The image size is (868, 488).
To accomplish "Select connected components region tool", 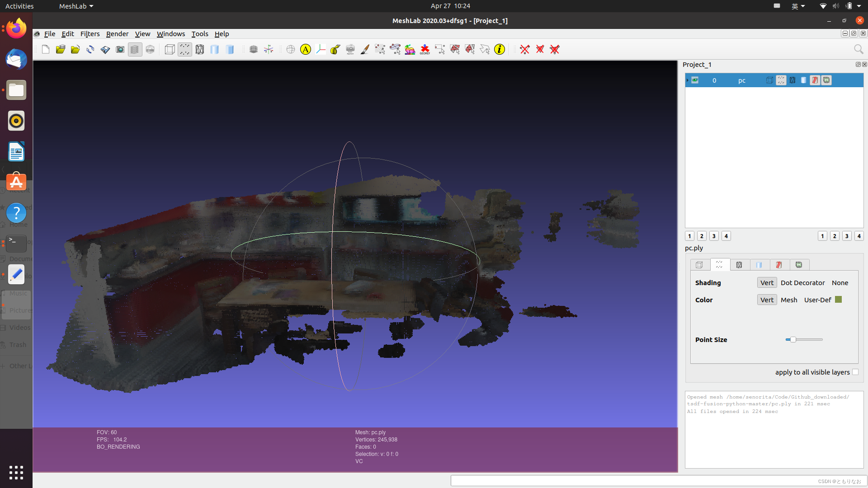I will pos(470,49).
